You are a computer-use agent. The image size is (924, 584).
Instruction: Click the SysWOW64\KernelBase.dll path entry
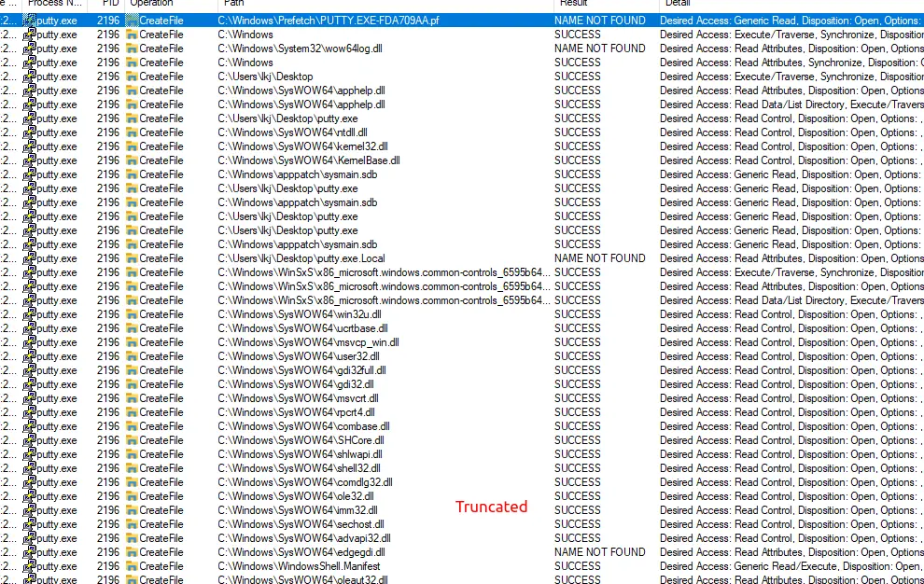[309, 160]
